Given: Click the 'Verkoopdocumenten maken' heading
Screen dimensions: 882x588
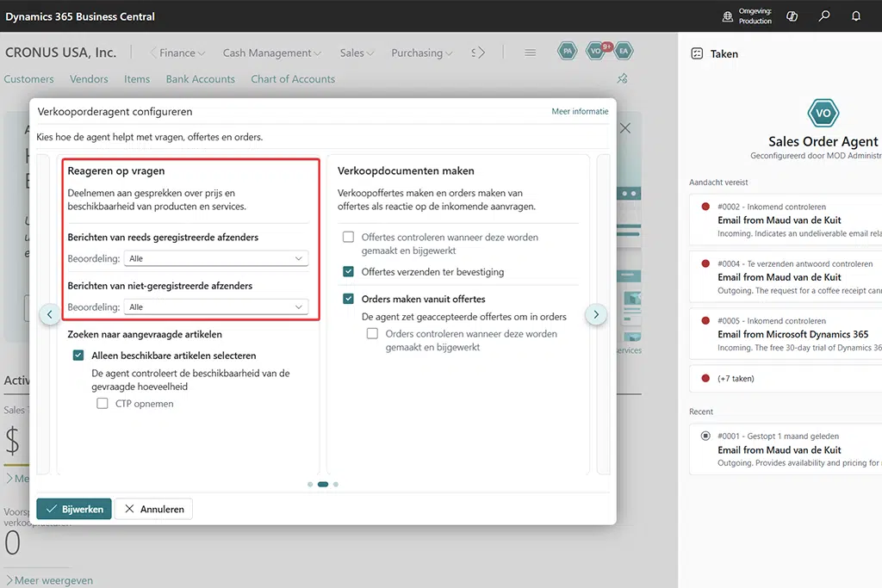Looking at the screenshot, I should pyautogui.click(x=406, y=171).
